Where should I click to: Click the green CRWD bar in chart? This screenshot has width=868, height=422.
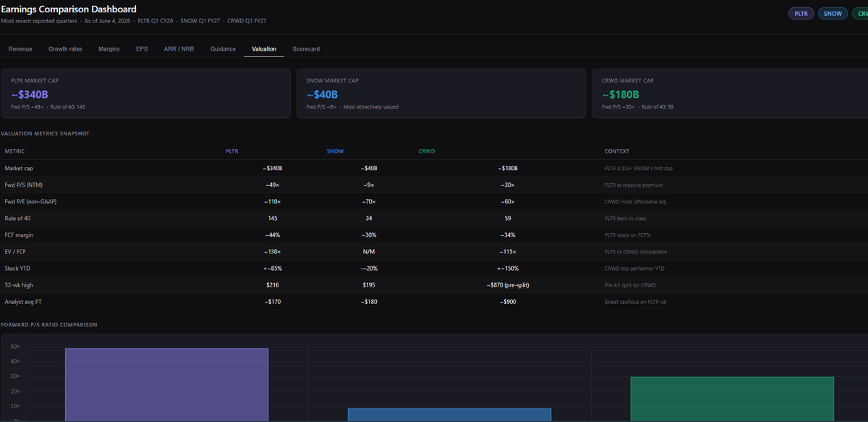[x=732, y=399]
